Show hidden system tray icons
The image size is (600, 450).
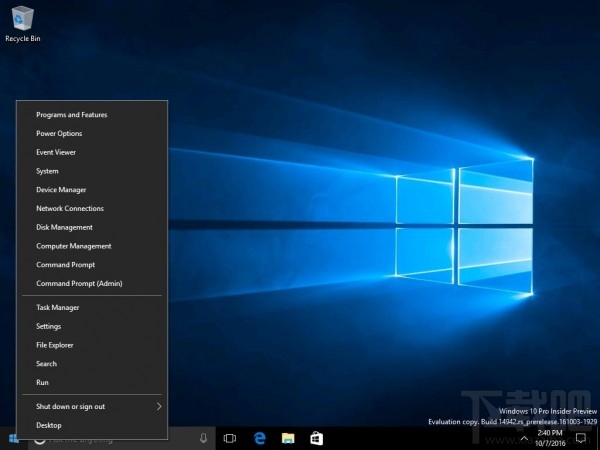[524, 438]
